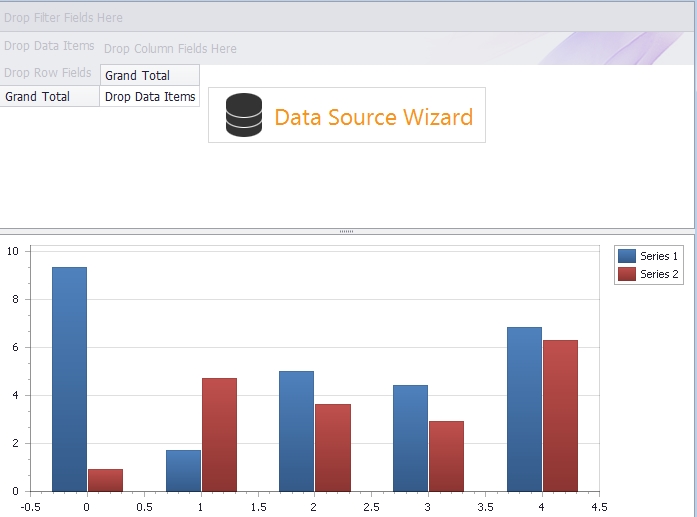Select the red Series 2 bar at 4
The image size is (697, 517).
pos(561,416)
